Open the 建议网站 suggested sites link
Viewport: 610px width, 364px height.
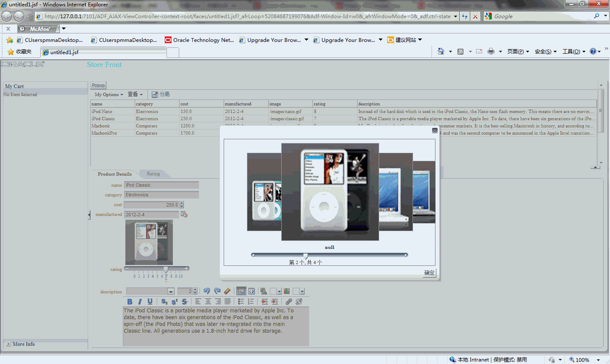click(405, 40)
